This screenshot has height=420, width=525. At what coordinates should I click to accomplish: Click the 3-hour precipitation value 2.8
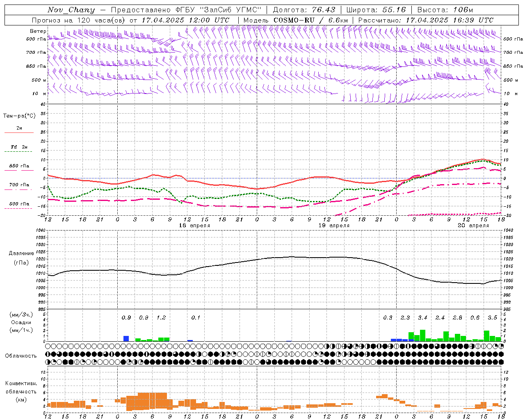click(x=457, y=318)
